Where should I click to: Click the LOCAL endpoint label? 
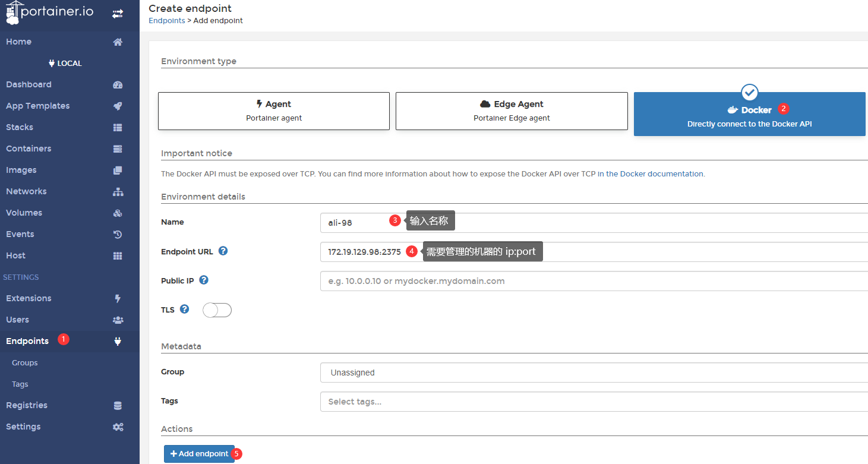tap(65, 63)
